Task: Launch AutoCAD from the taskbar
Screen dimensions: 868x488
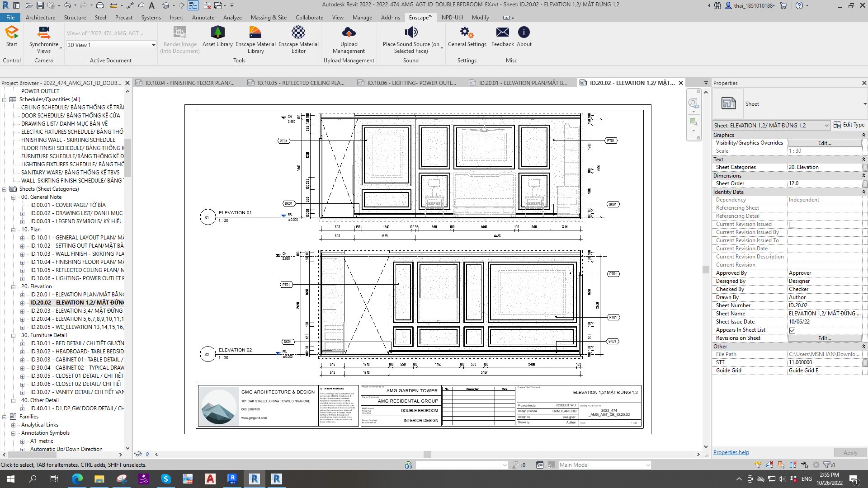Action: (x=210, y=479)
